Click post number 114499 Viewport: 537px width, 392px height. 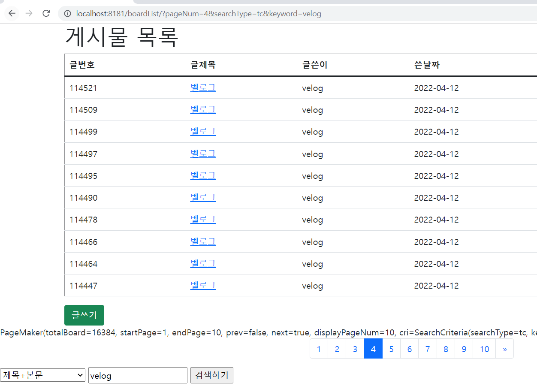(83, 132)
